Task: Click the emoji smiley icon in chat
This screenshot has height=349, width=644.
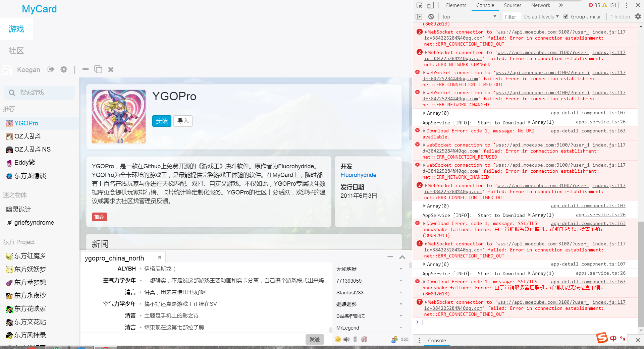Action: 338,339
